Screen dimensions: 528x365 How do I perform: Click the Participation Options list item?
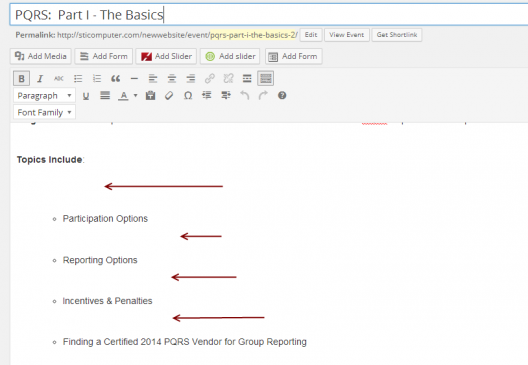click(105, 219)
